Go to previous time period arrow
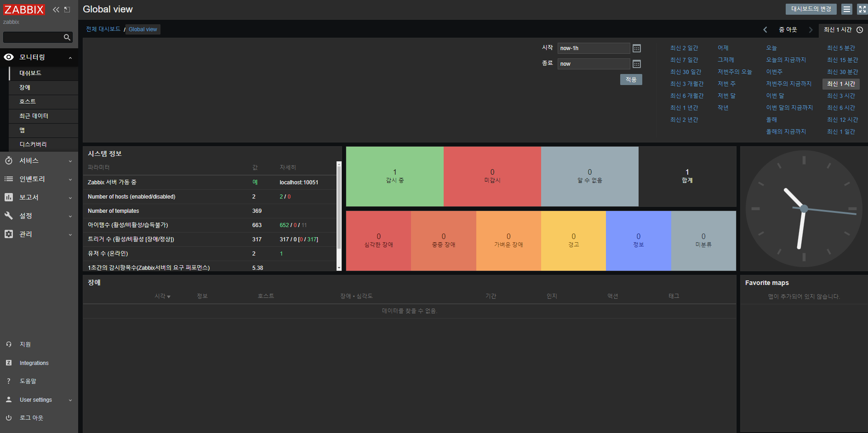The width and height of the screenshot is (868, 433). pos(765,29)
